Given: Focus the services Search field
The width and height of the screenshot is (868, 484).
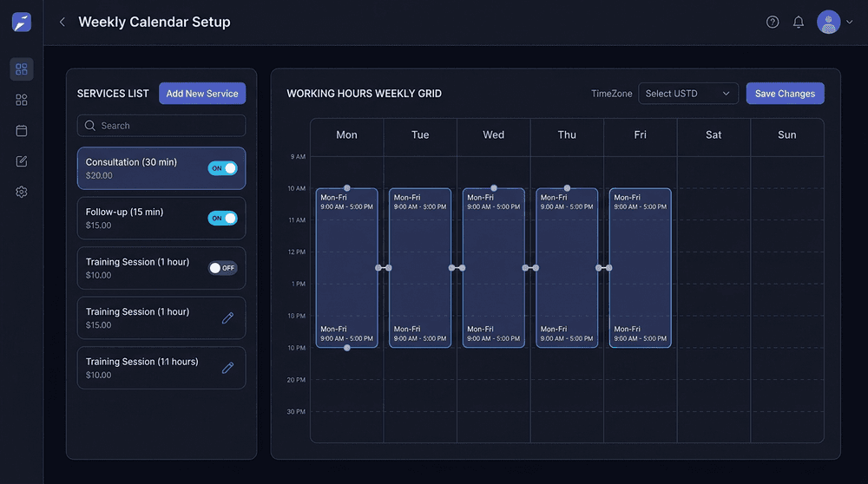Looking at the screenshot, I should click(161, 126).
